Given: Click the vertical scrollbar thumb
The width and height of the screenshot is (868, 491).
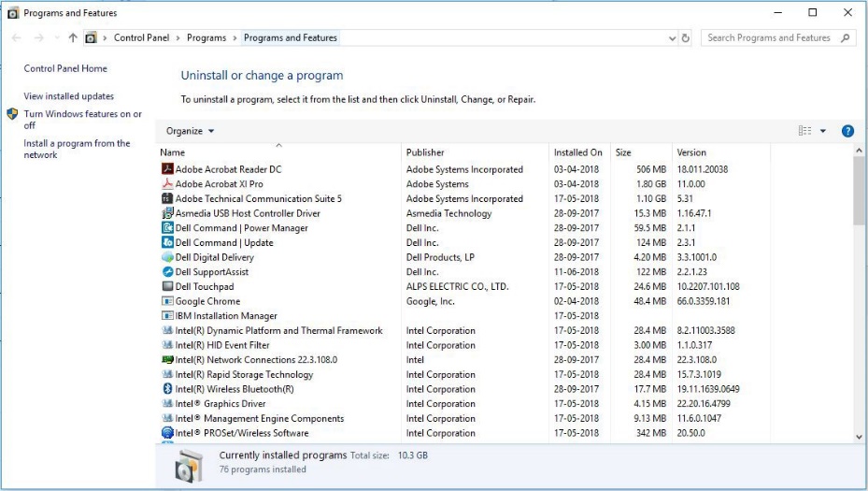Looking at the screenshot, I should (x=859, y=191).
